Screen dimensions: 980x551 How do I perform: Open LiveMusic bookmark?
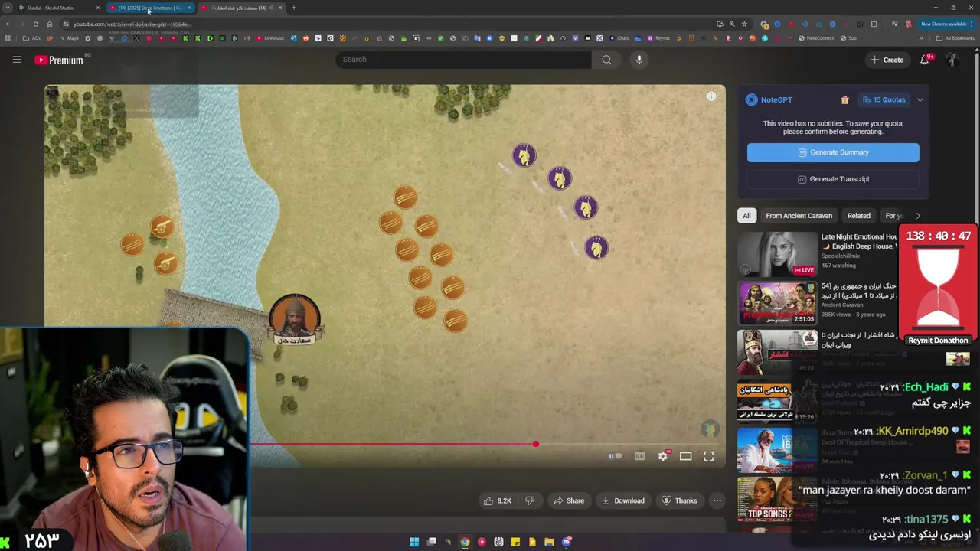[270, 38]
